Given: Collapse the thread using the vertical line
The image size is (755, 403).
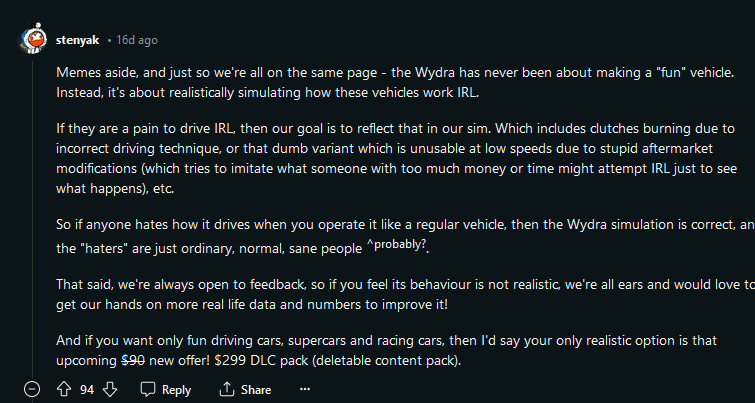Looking at the screenshot, I should [x=32, y=219].
